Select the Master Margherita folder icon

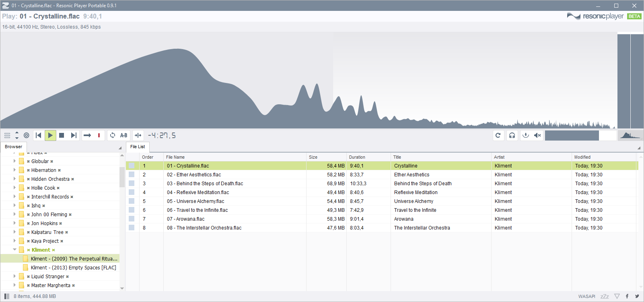coord(22,285)
